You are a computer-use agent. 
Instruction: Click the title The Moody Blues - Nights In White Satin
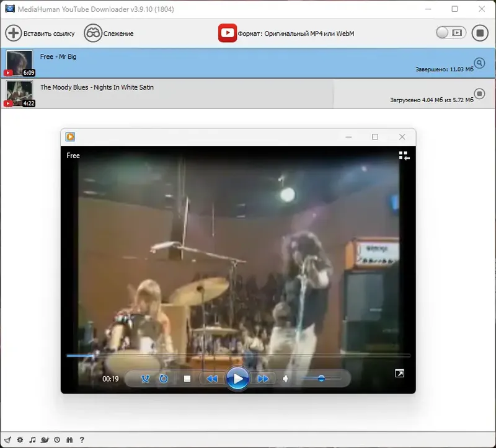click(97, 87)
